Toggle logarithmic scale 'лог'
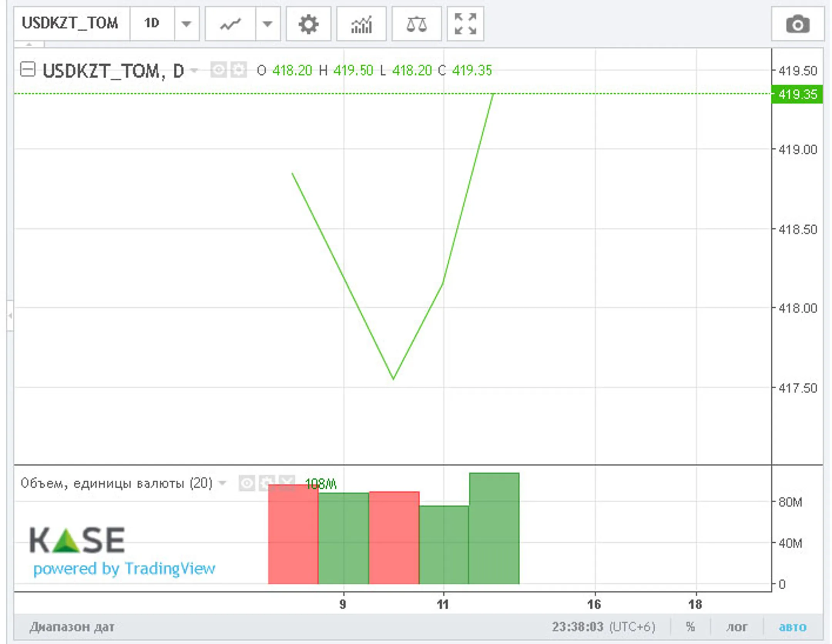Image resolution: width=832 pixels, height=644 pixels. click(x=736, y=627)
